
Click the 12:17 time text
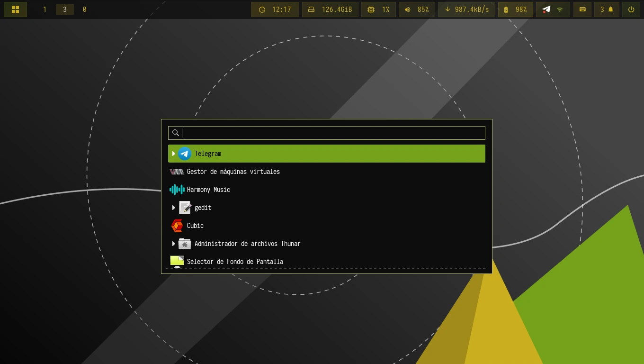[282, 9]
